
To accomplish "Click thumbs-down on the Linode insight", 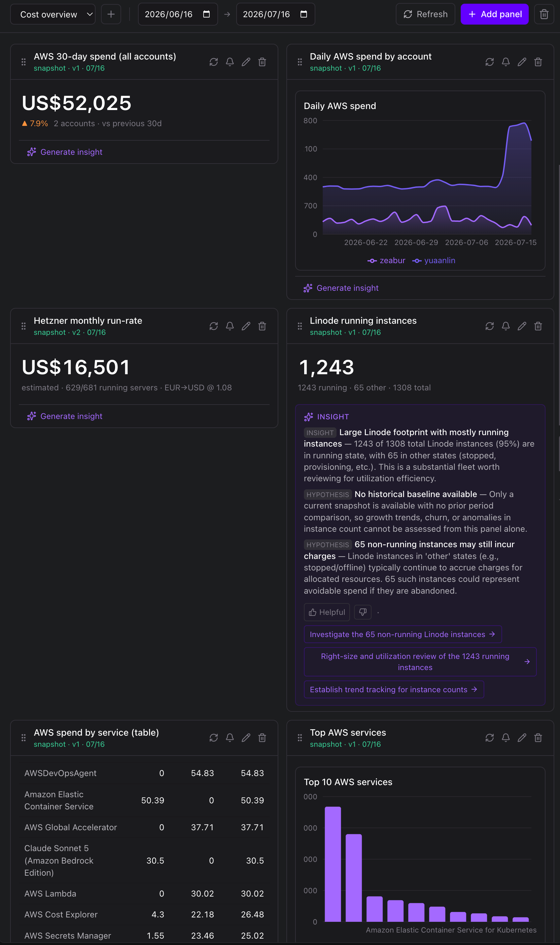I will coord(363,612).
